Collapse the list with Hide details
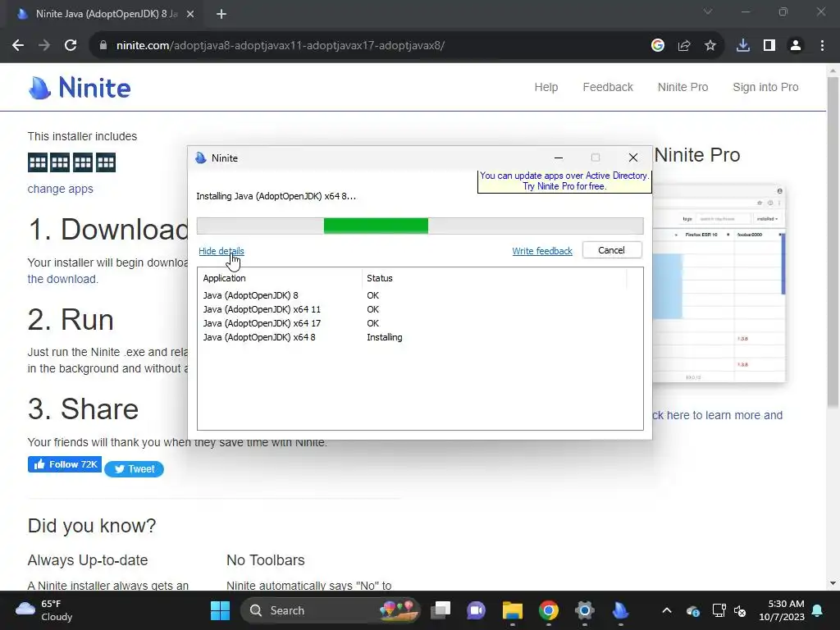This screenshot has width=840, height=630. click(x=221, y=251)
